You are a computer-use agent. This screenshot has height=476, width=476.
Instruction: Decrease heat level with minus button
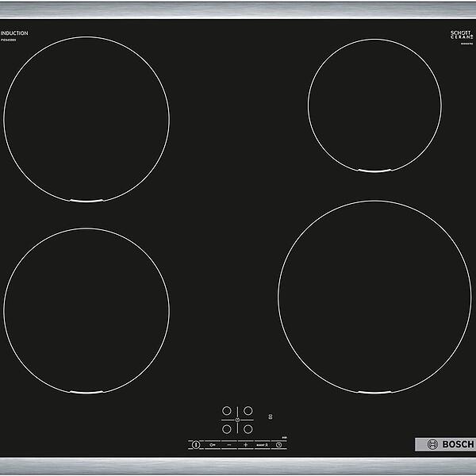pos(229,445)
